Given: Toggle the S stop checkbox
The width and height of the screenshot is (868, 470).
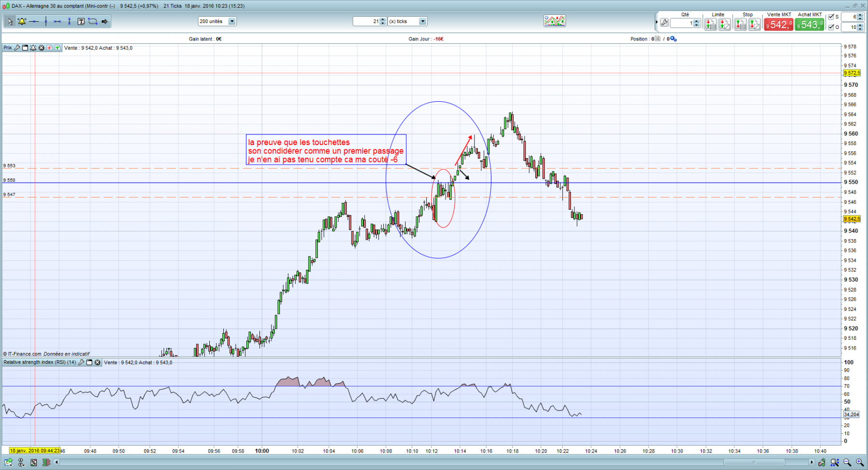Looking at the screenshot, I should tap(831, 17).
